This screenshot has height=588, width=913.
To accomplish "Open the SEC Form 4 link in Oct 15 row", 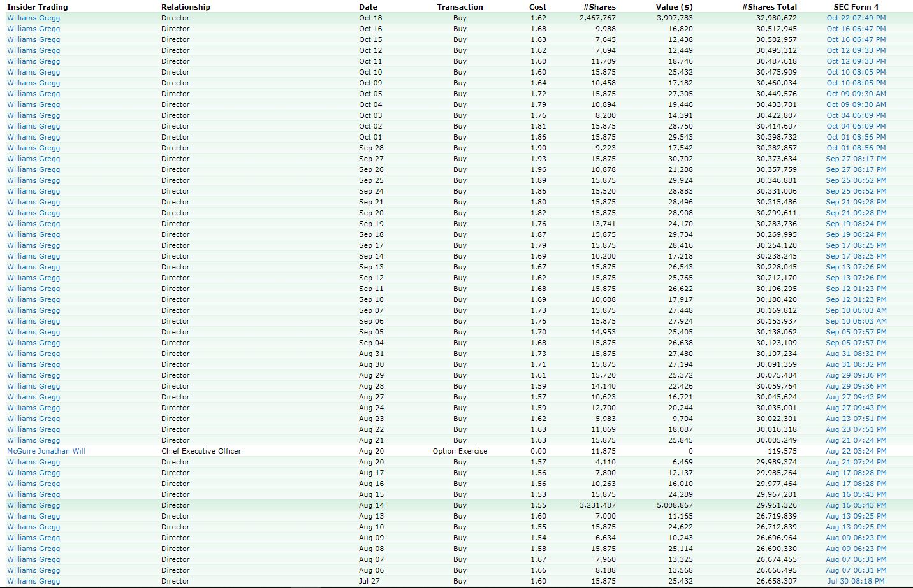I will (856, 39).
